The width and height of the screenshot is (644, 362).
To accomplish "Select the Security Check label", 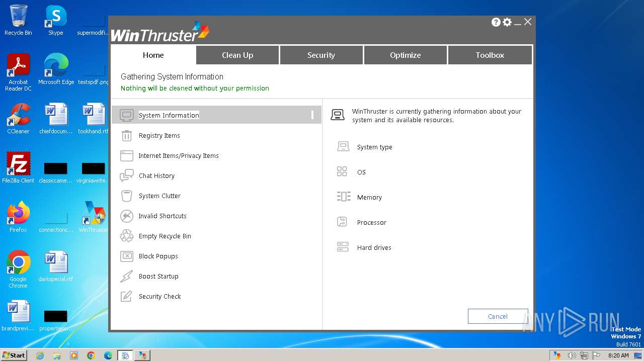I will tap(159, 297).
